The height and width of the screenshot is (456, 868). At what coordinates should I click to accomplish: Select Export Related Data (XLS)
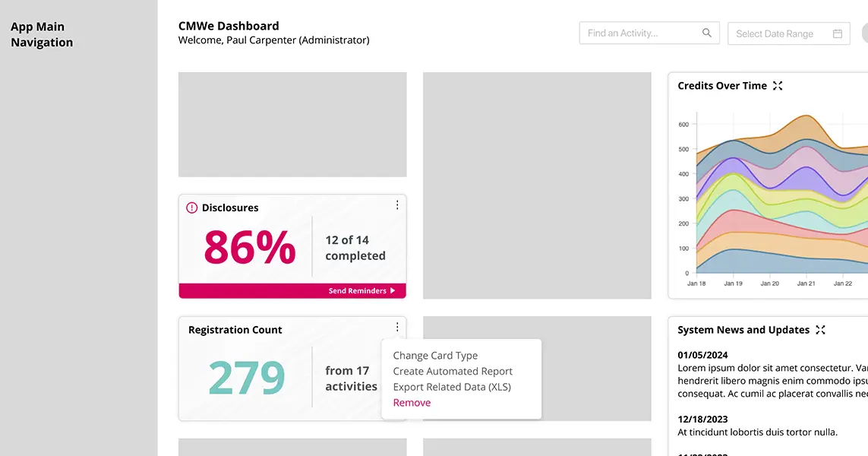[452, 387]
